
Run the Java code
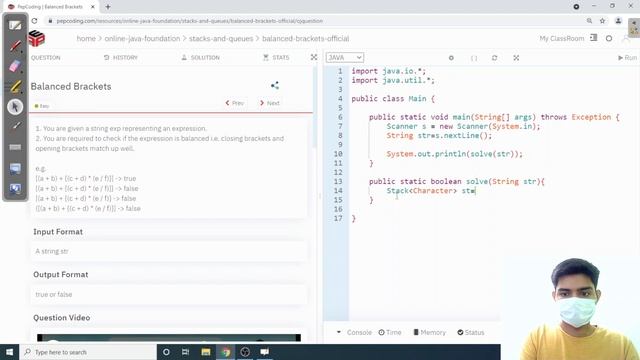pyautogui.click(x=627, y=58)
